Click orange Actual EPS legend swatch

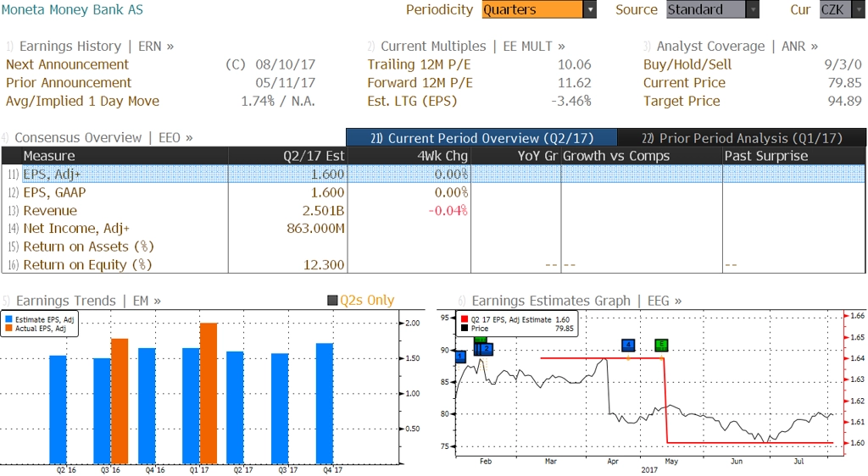(8, 329)
